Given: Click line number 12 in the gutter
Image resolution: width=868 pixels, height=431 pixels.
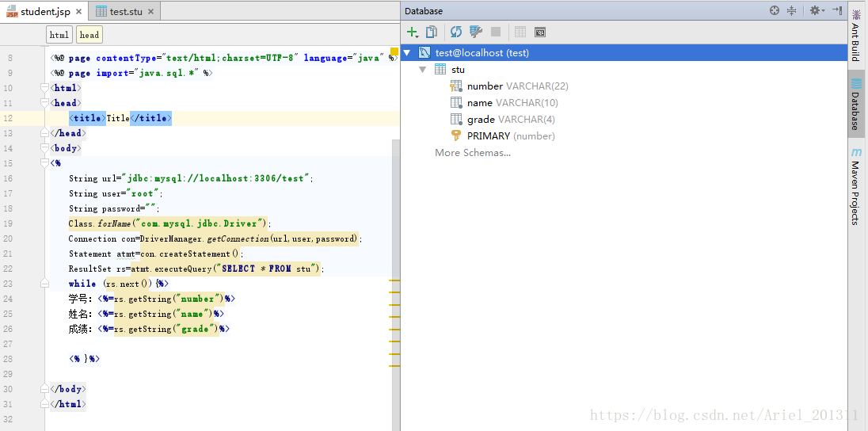Looking at the screenshot, I should coord(8,118).
